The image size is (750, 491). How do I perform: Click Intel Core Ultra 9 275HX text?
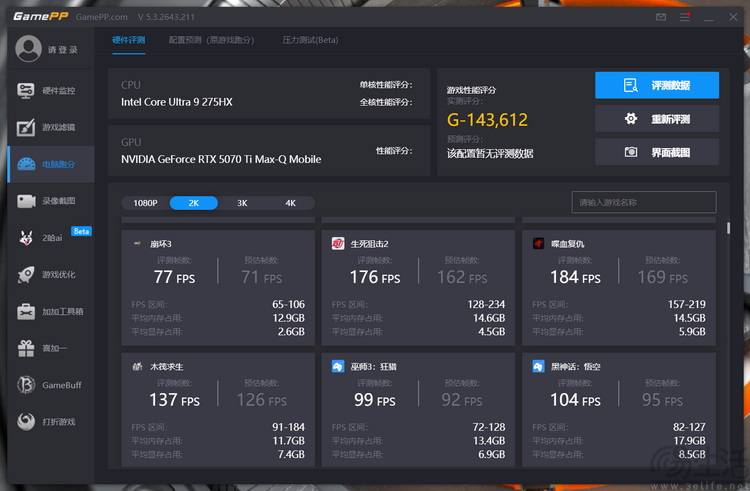coord(176,102)
